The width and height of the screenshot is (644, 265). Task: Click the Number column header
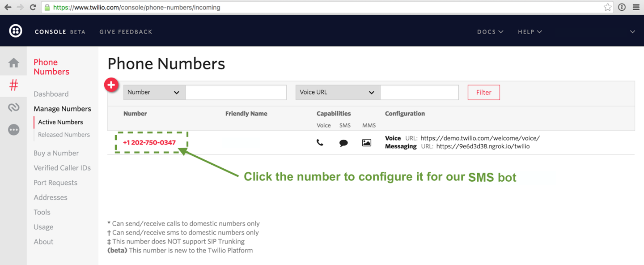click(135, 114)
